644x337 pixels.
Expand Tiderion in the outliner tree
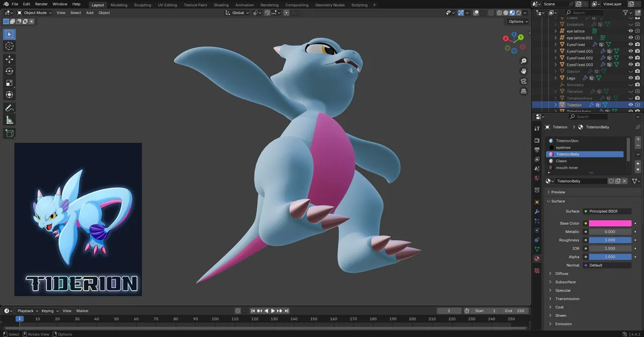pyautogui.click(x=556, y=105)
